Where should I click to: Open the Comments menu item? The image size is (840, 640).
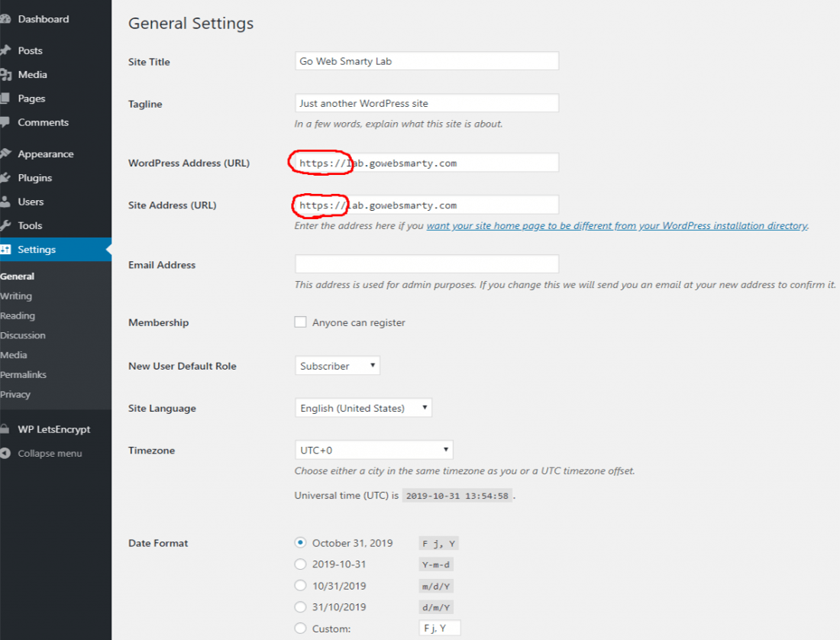[44, 122]
